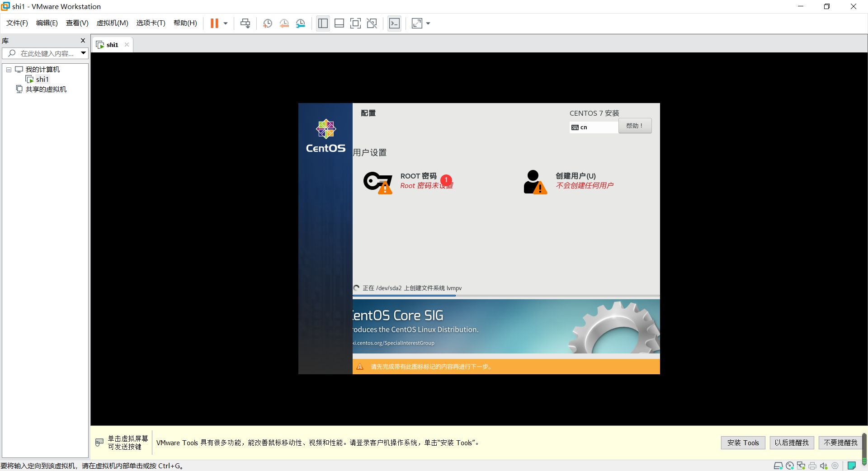
Task: Click the 用户设置 heading text
Action: pos(370,152)
